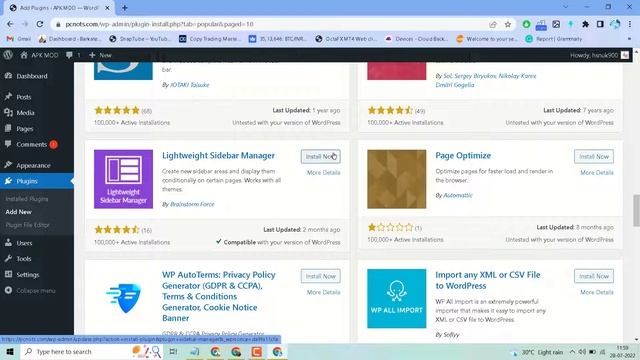Open Automattic author link

(458, 196)
